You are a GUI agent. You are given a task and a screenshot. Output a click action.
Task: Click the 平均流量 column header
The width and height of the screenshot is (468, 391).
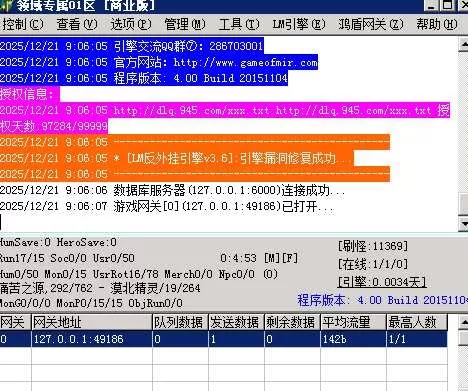(x=353, y=322)
